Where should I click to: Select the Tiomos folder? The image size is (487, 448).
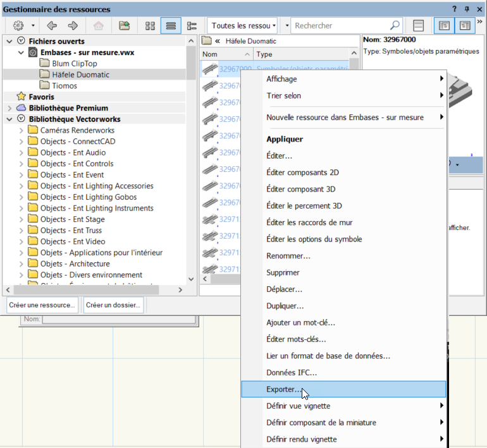tap(65, 86)
